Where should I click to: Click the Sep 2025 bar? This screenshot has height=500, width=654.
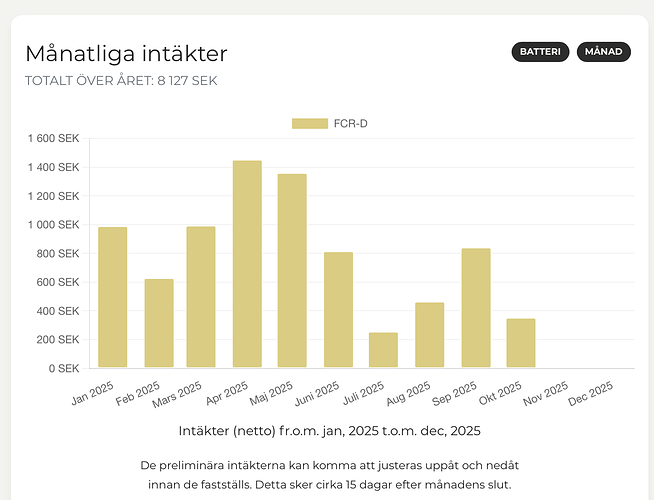(475, 308)
